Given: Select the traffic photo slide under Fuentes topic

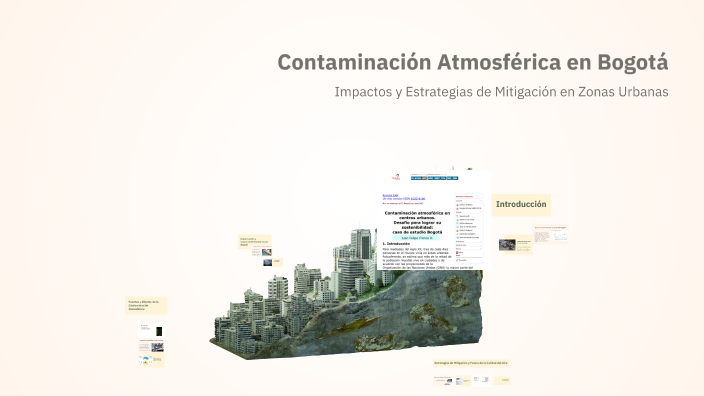Looking at the screenshot, I should click(151, 346).
